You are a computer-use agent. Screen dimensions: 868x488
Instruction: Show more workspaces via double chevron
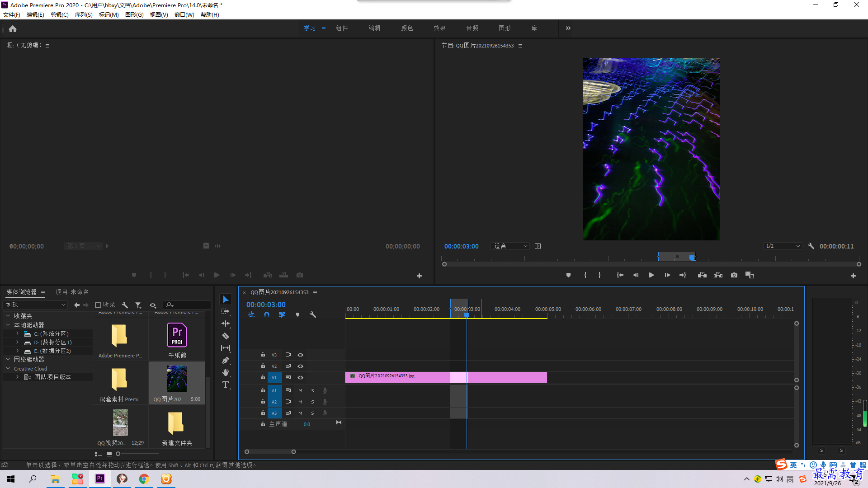pyautogui.click(x=568, y=28)
